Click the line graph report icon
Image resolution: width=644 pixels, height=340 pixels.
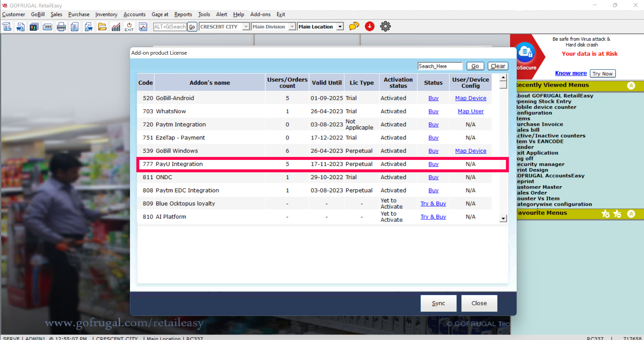(143, 27)
